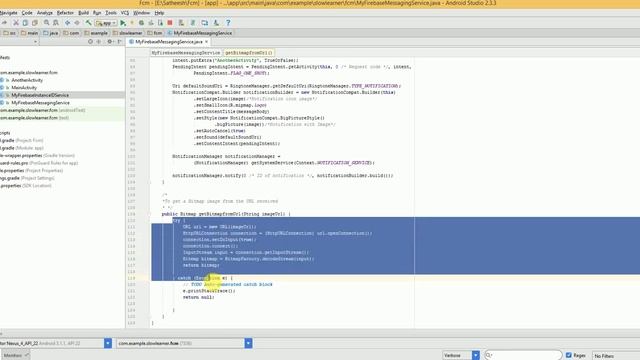The image size is (640, 360).
Task: Click the example breadcrumb folder
Action: coord(96,33)
